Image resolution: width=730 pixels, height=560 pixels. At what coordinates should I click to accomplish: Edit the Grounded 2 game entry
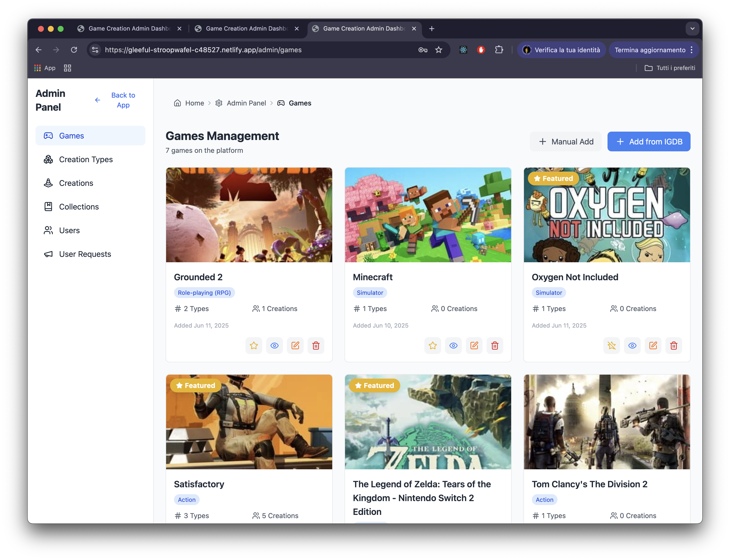point(295,345)
